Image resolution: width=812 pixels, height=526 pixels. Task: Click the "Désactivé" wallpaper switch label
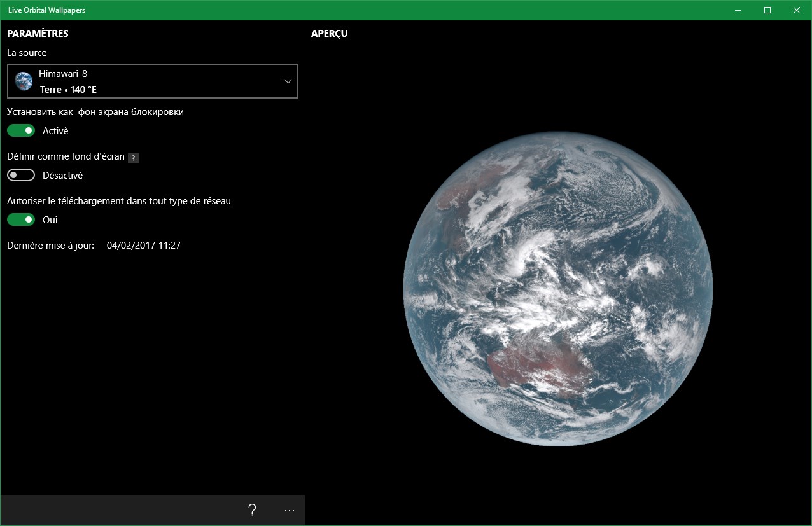pyautogui.click(x=62, y=175)
